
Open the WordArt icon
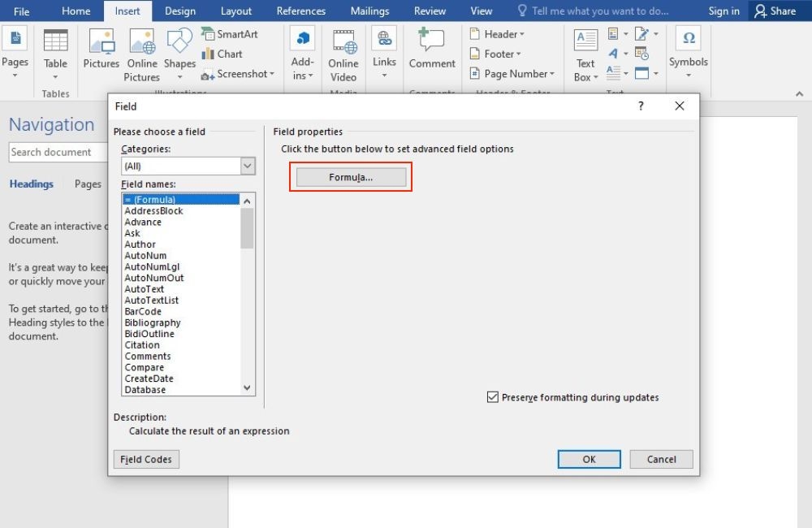[612, 54]
